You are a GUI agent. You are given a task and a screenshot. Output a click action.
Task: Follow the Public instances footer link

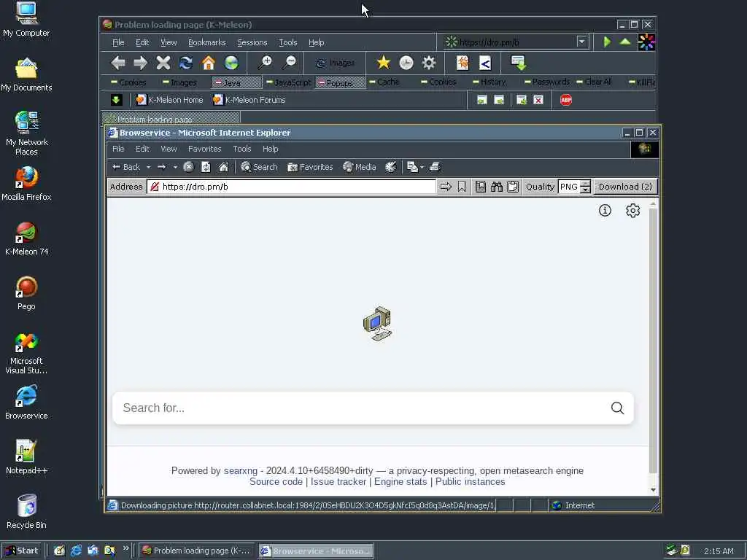point(471,481)
